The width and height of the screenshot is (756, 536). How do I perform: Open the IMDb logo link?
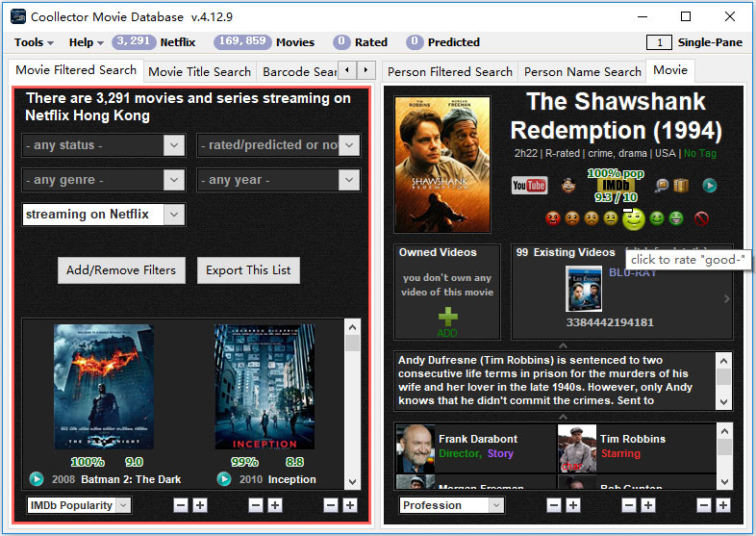point(616,186)
